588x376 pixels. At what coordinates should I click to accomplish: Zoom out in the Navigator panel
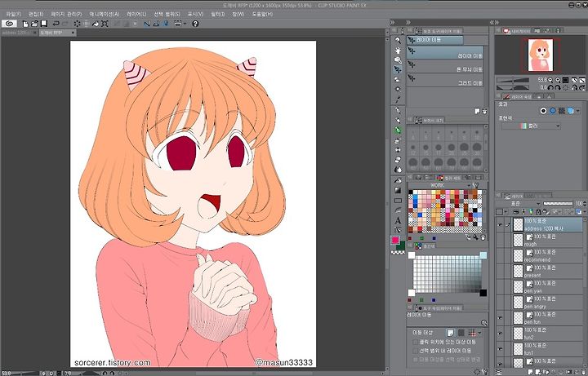[550, 80]
